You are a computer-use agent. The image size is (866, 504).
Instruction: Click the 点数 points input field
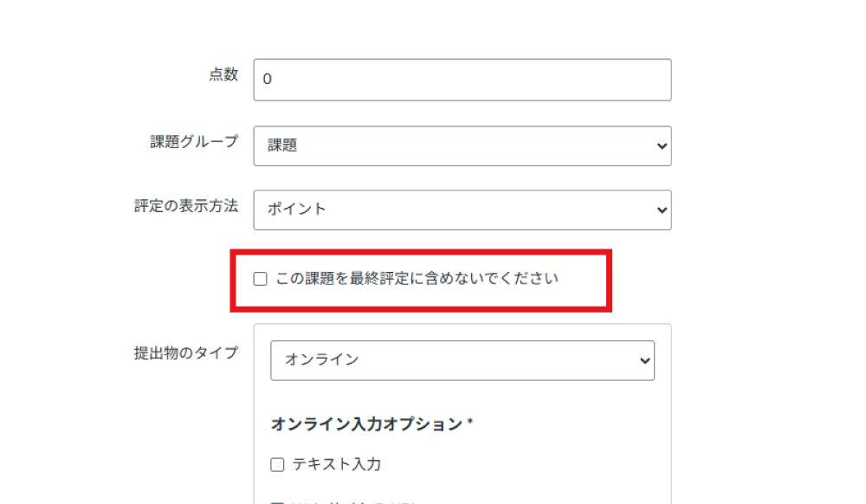coord(462,80)
